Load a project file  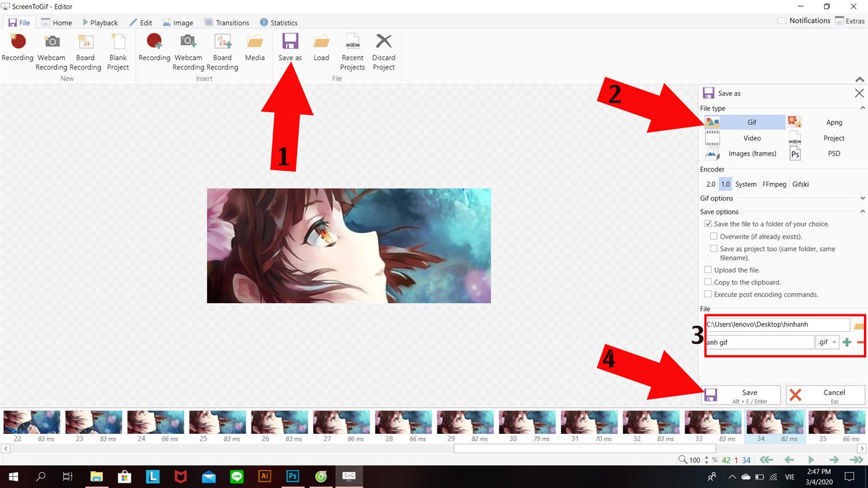coord(321,48)
